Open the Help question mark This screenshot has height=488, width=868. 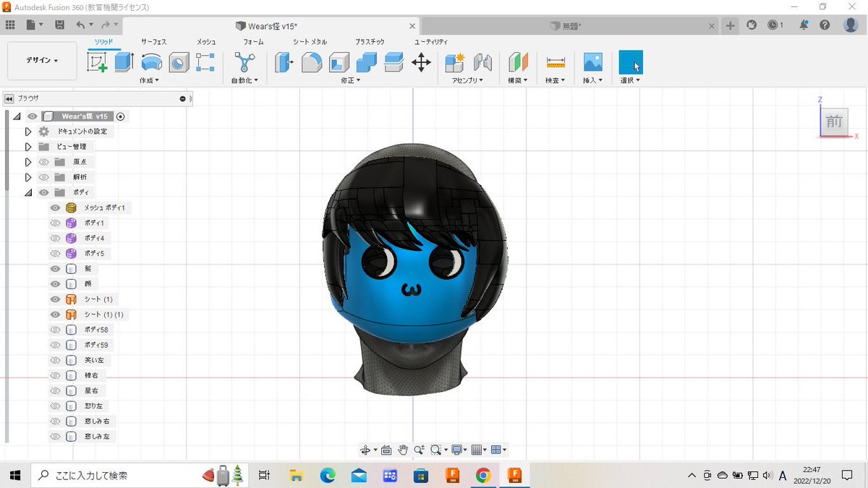click(825, 25)
